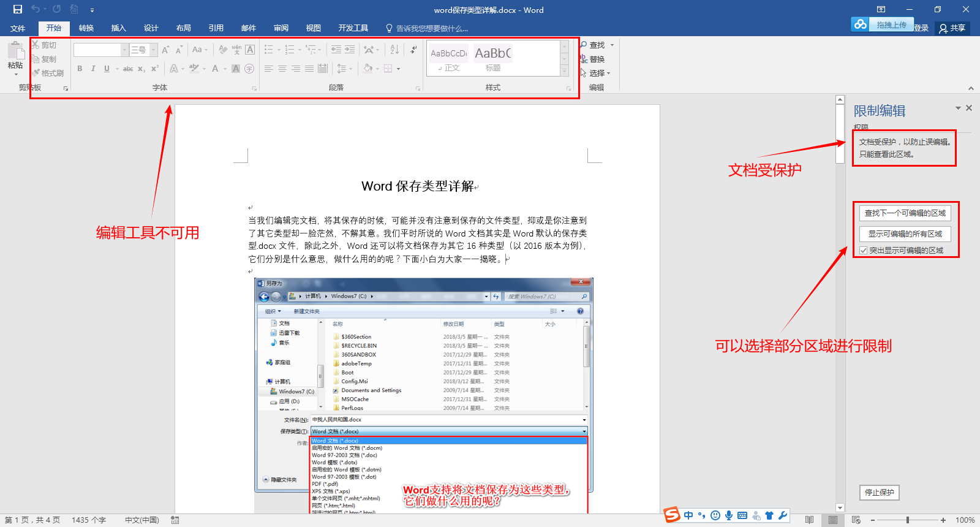Toggle Subscript formatting
The height and width of the screenshot is (527, 980).
pos(141,69)
